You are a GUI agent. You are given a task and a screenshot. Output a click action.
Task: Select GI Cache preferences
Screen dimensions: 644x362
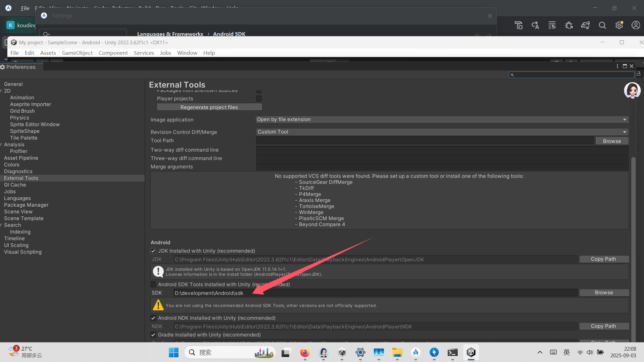pos(15,185)
